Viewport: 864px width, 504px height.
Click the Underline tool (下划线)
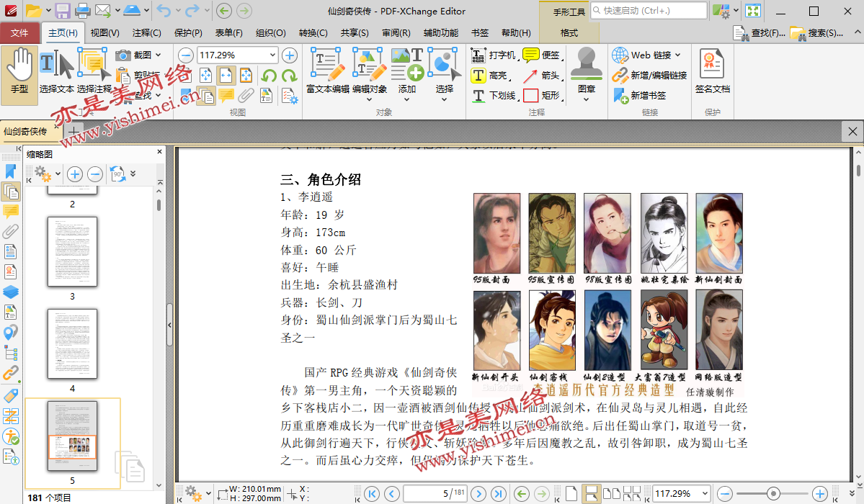pos(495,95)
